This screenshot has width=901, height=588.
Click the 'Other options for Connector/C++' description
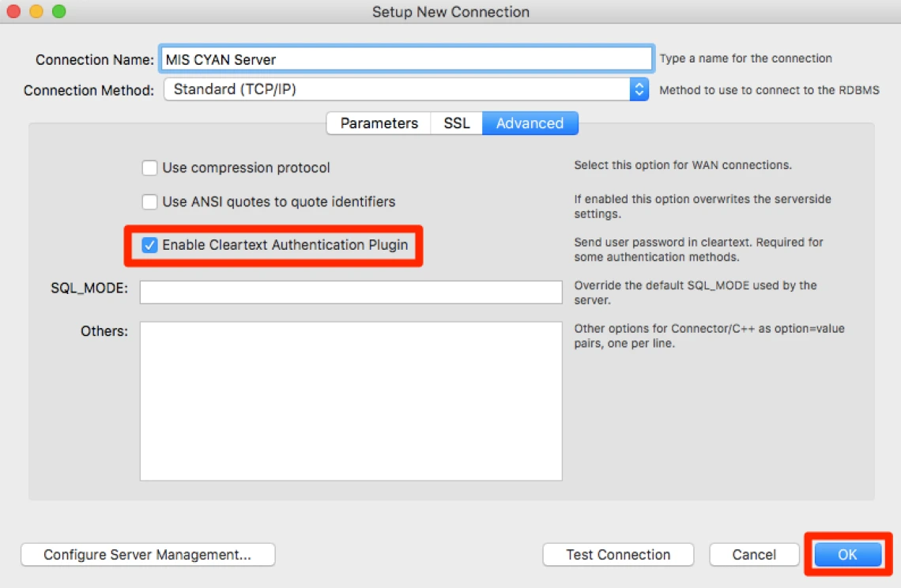pos(709,336)
